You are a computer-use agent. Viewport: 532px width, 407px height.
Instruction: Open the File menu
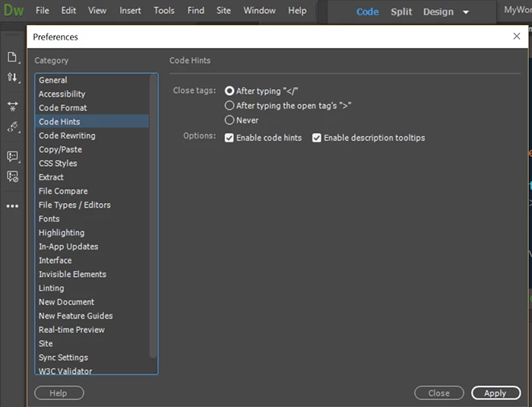click(x=43, y=11)
